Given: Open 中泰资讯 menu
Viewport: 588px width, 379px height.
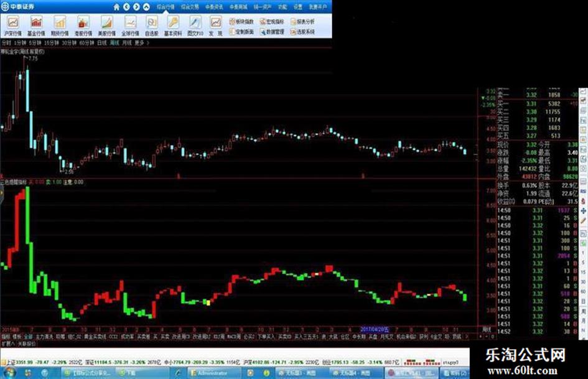Looking at the screenshot, I should tap(214, 7).
